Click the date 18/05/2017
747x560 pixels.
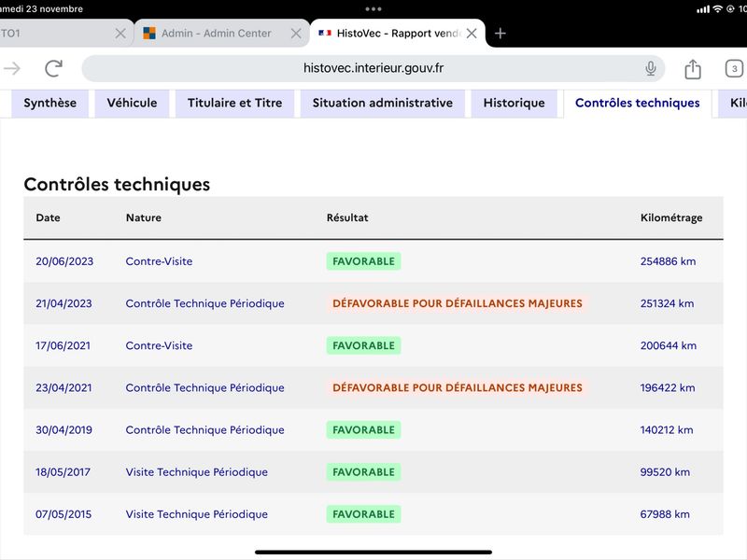pos(63,472)
